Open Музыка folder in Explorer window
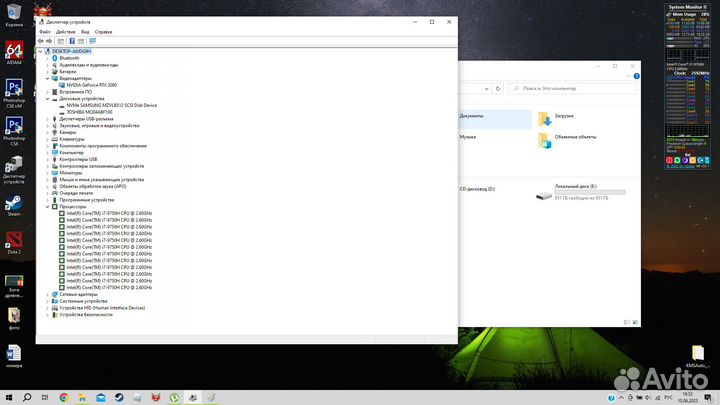Screen dimensions: 720x405 [x=467, y=137]
